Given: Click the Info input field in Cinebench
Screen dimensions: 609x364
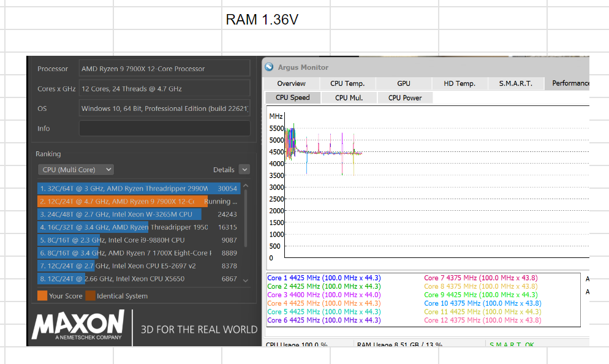Looking at the screenshot, I should click(x=165, y=128).
